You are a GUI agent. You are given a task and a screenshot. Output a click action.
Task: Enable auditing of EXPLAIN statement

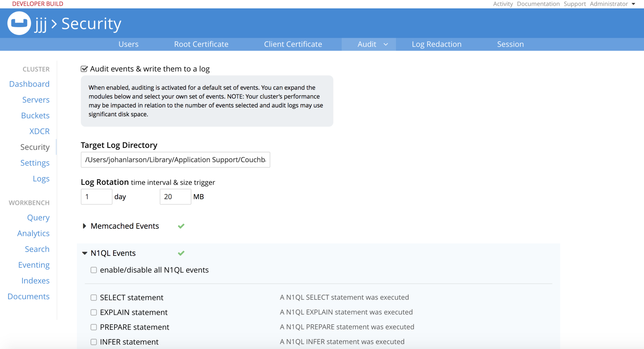(x=93, y=312)
